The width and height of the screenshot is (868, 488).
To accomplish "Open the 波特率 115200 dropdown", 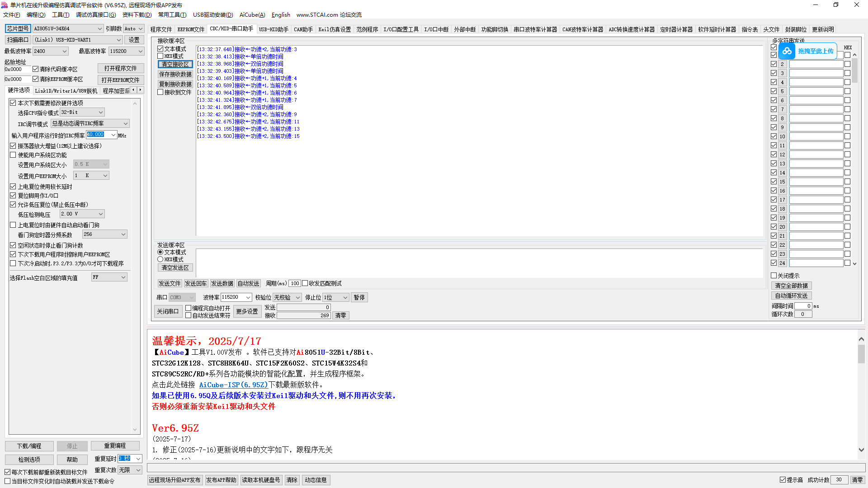I will point(248,297).
